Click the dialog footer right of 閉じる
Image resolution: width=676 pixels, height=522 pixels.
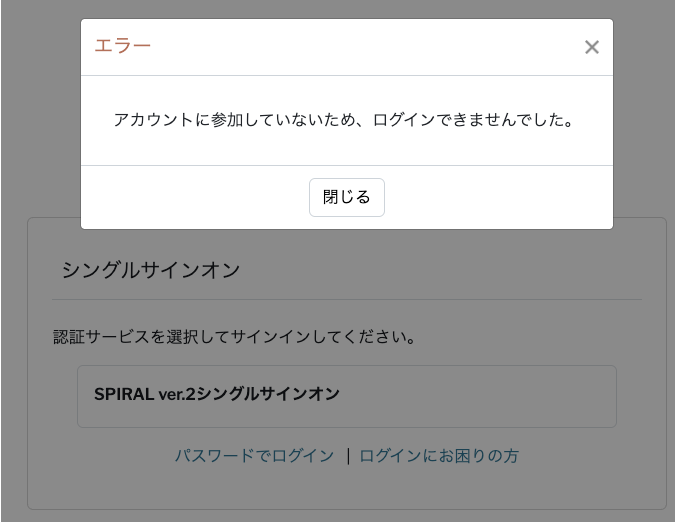coord(500,197)
